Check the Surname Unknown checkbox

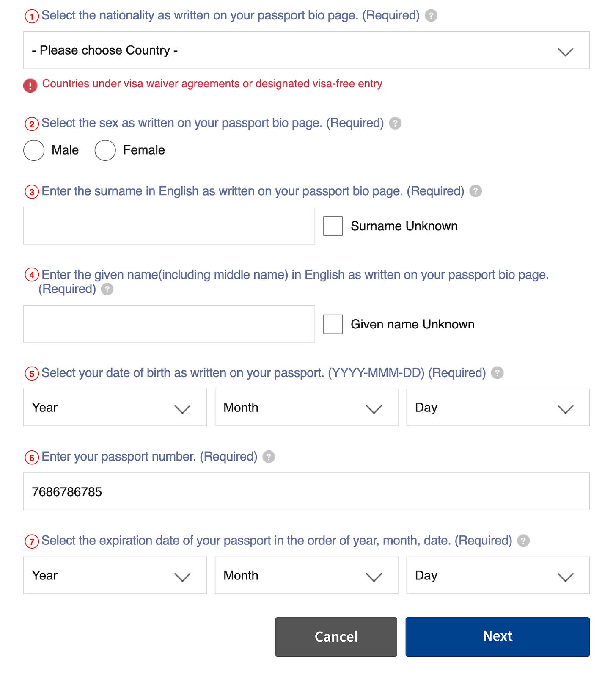coord(333,226)
